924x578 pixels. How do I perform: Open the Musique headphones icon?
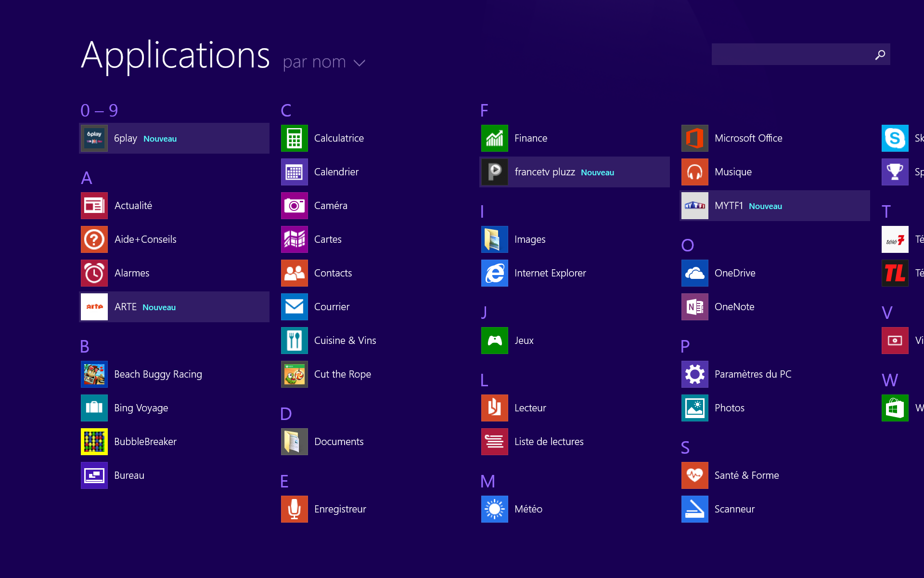(x=695, y=172)
